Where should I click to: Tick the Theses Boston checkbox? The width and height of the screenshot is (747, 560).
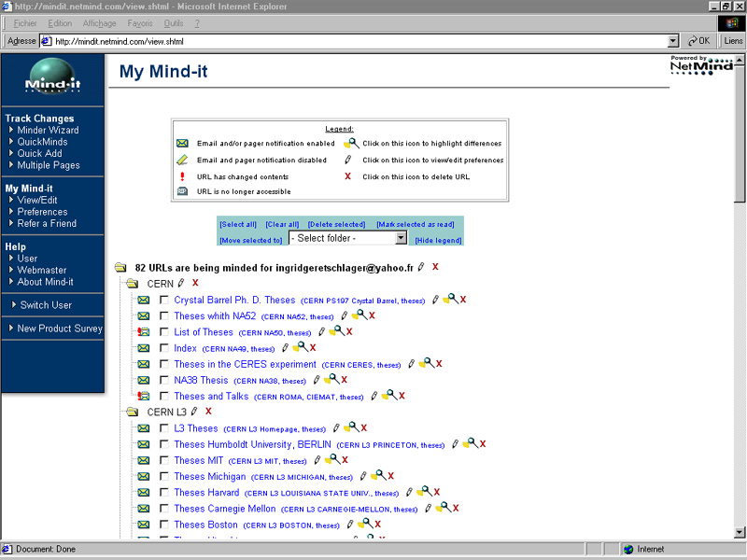click(x=164, y=525)
